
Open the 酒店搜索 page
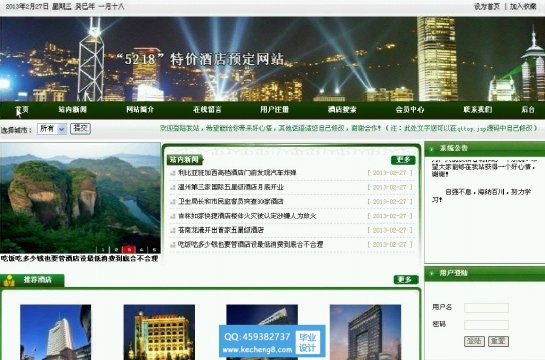pyautogui.click(x=342, y=110)
